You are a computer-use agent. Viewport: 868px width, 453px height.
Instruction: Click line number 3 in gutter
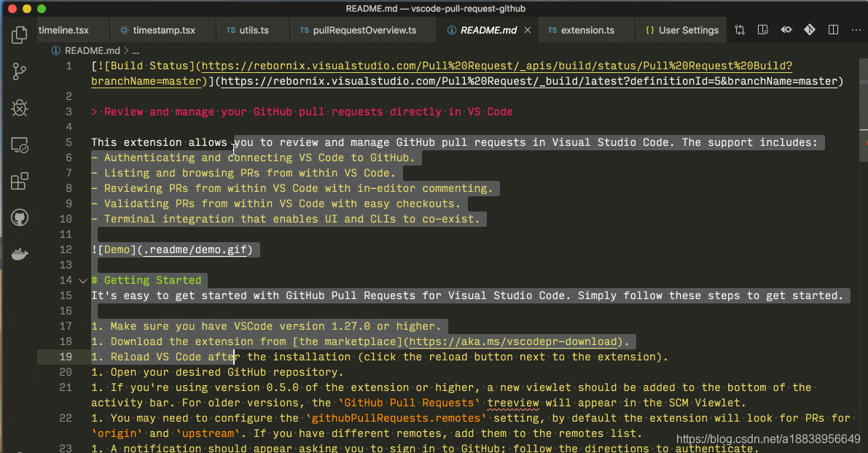pos(69,112)
